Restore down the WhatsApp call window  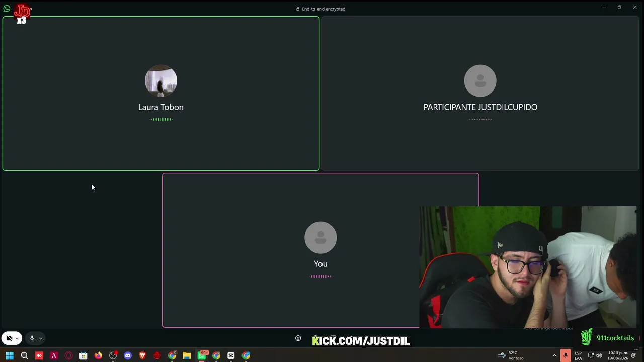[x=619, y=7]
